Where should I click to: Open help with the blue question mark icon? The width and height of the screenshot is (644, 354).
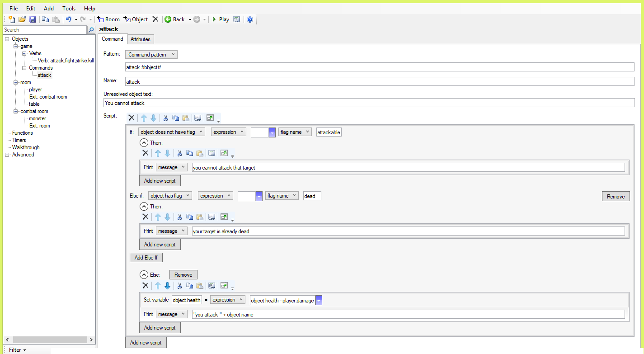(x=250, y=19)
